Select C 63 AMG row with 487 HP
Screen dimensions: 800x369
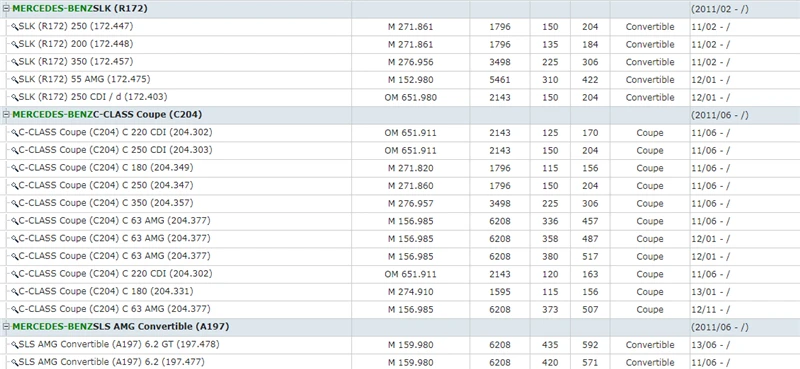pos(400,239)
